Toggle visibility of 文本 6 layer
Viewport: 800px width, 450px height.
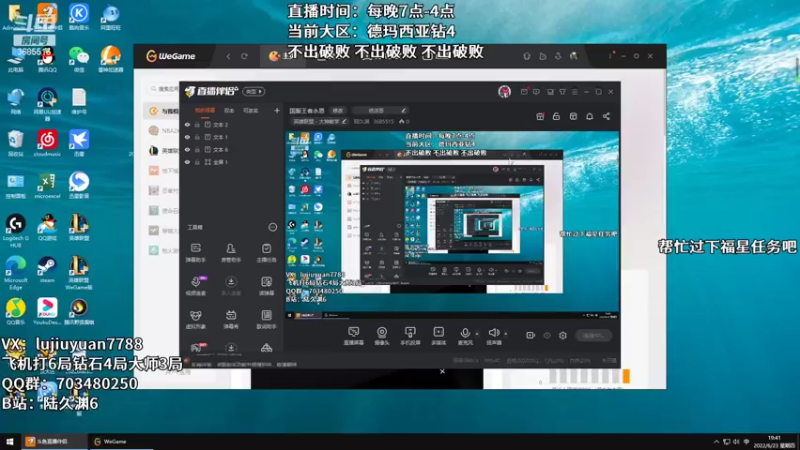(x=187, y=149)
